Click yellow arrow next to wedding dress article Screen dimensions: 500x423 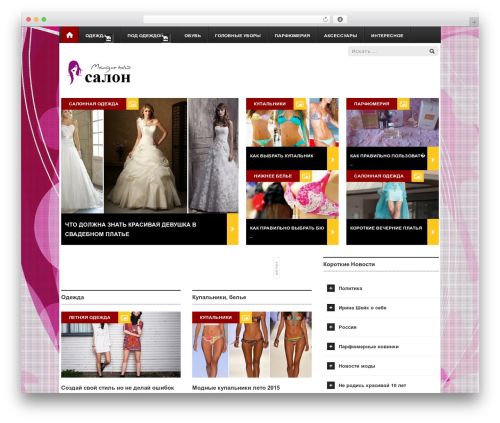[233, 229]
